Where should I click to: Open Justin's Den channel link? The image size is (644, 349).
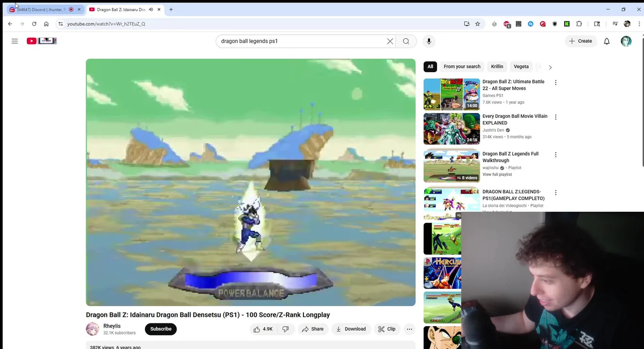tap(493, 130)
